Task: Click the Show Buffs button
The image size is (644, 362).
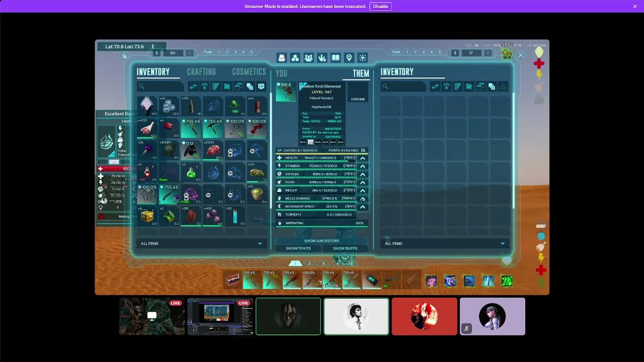Action: click(x=345, y=248)
